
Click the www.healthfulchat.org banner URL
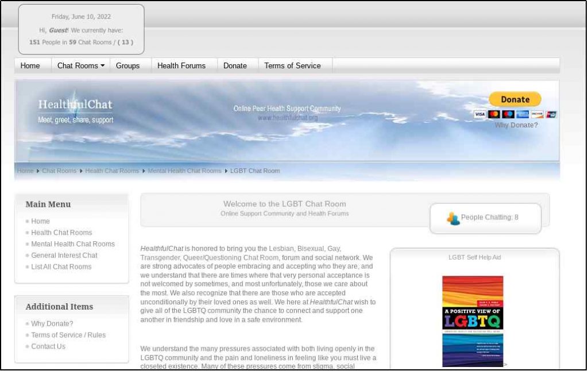coord(287,118)
